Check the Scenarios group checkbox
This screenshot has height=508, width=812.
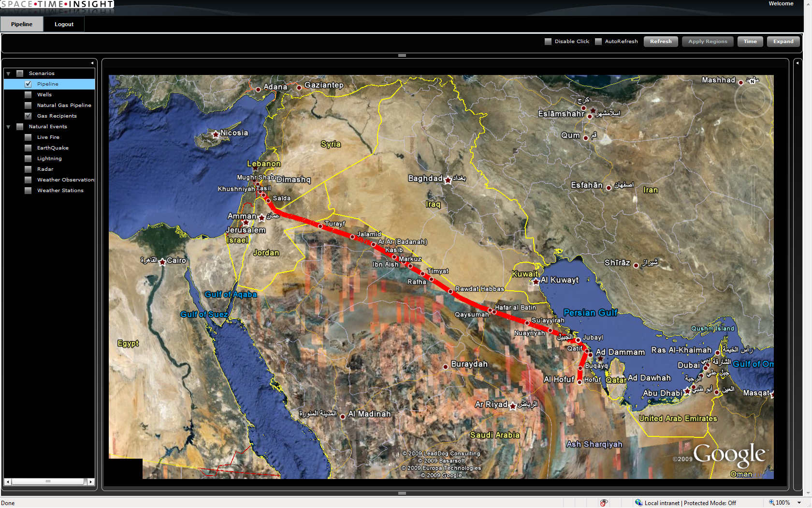20,74
